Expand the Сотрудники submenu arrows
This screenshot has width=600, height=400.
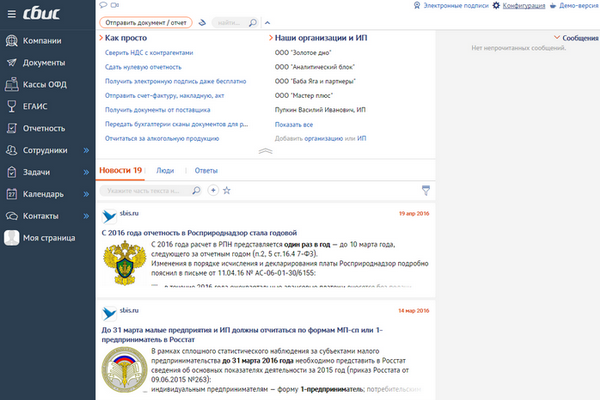pos(86,150)
